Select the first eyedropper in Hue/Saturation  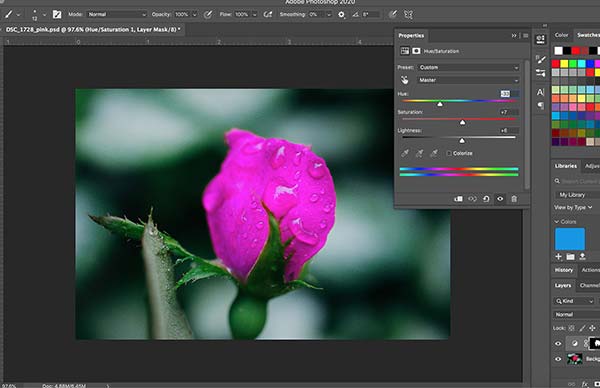point(405,153)
